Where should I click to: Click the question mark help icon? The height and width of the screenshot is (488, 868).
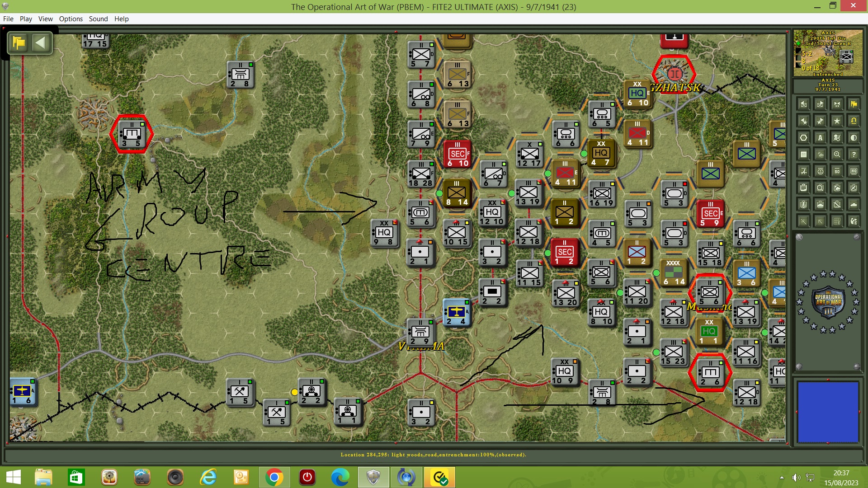coord(854,155)
